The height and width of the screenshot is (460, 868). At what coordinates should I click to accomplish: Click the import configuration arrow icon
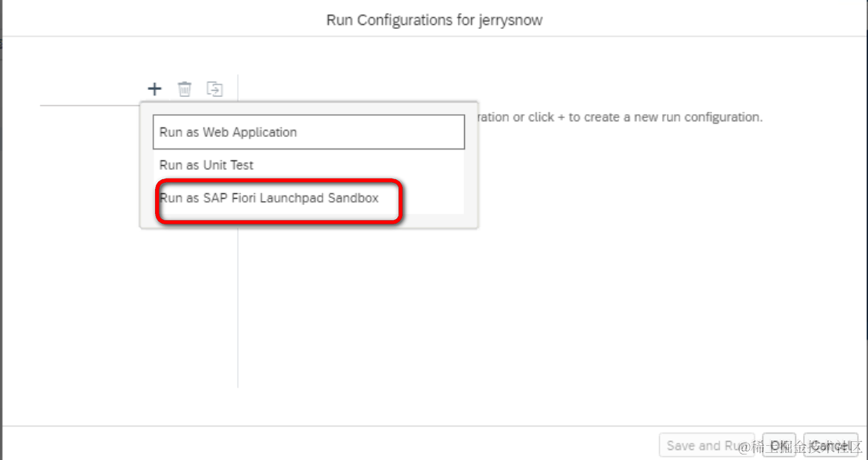214,89
